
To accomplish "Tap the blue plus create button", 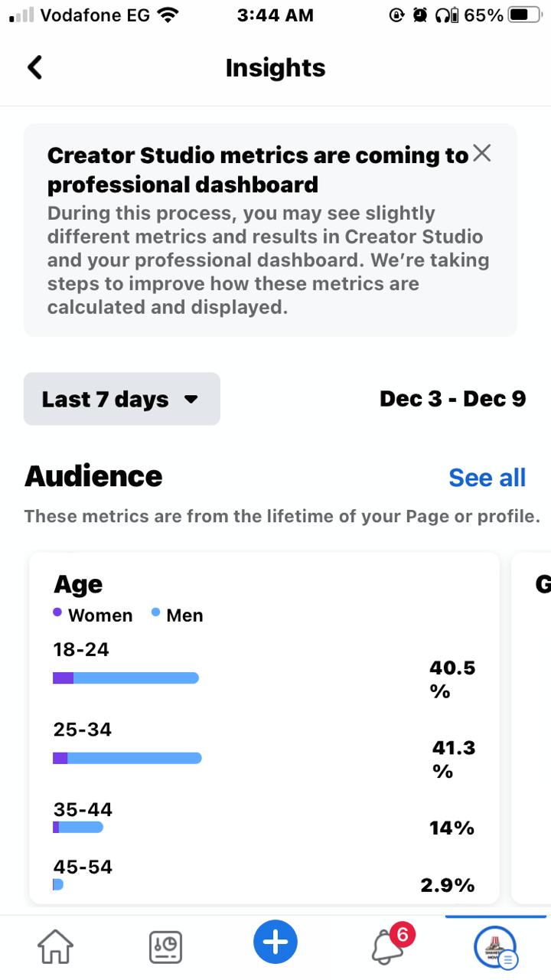I will tap(275, 942).
